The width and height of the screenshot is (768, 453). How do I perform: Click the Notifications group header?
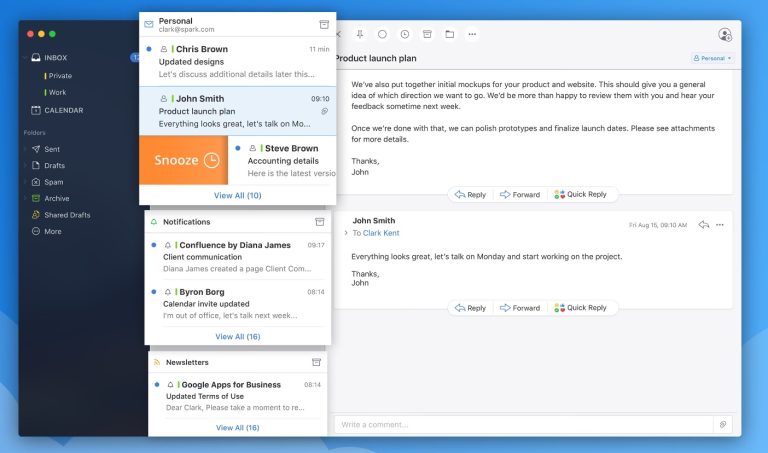click(x=238, y=222)
